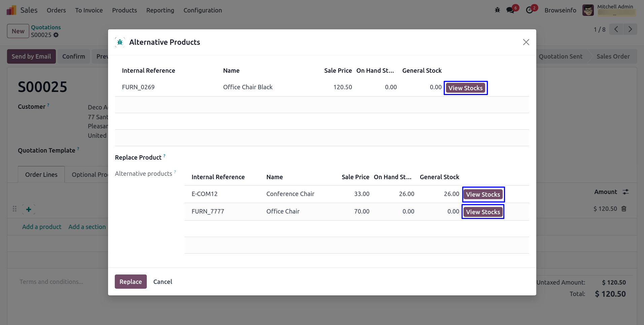
Task: Click the plus icon on order line
Action: tap(29, 209)
